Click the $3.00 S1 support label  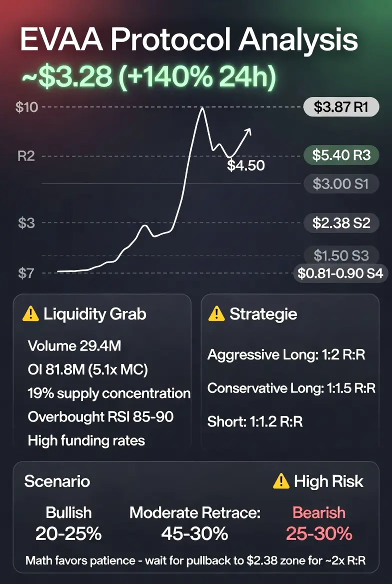pos(341,183)
